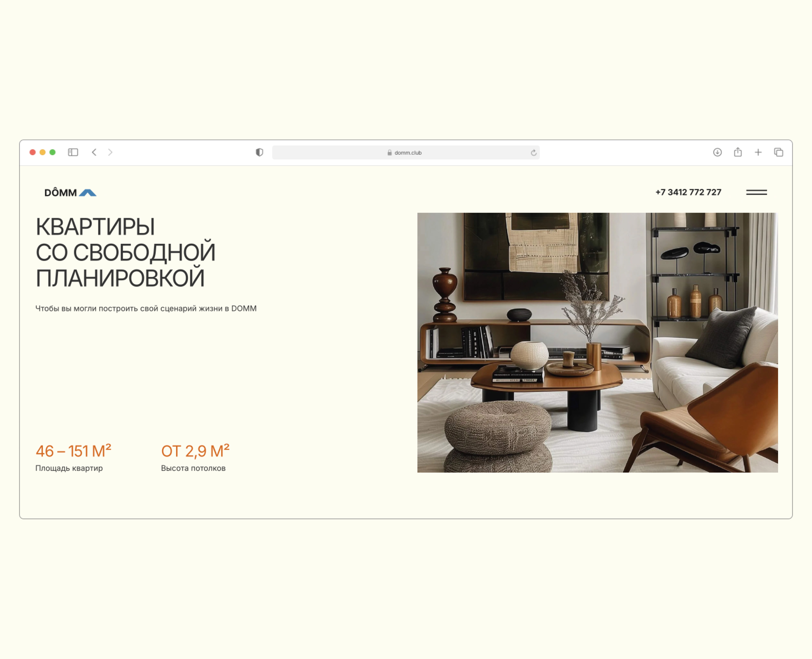812x659 pixels.
Task: Click the 46 – 151 М² area figure
Action: tap(73, 451)
